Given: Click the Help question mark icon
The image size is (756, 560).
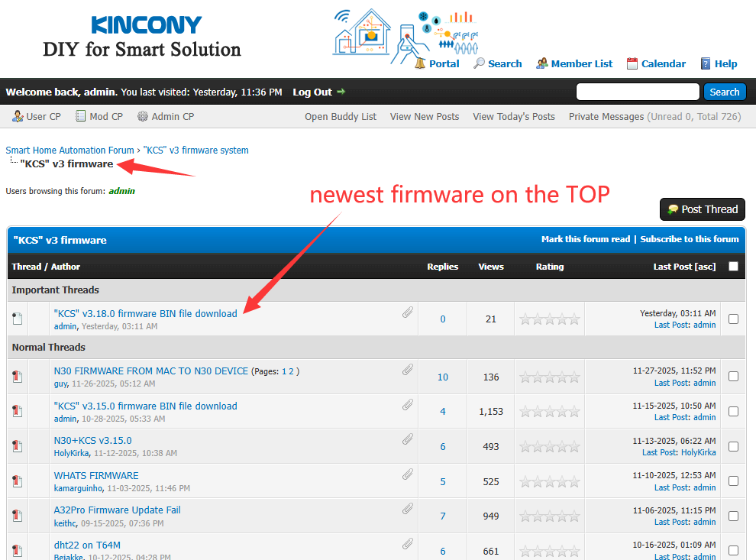Looking at the screenshot, I should 706,63.
